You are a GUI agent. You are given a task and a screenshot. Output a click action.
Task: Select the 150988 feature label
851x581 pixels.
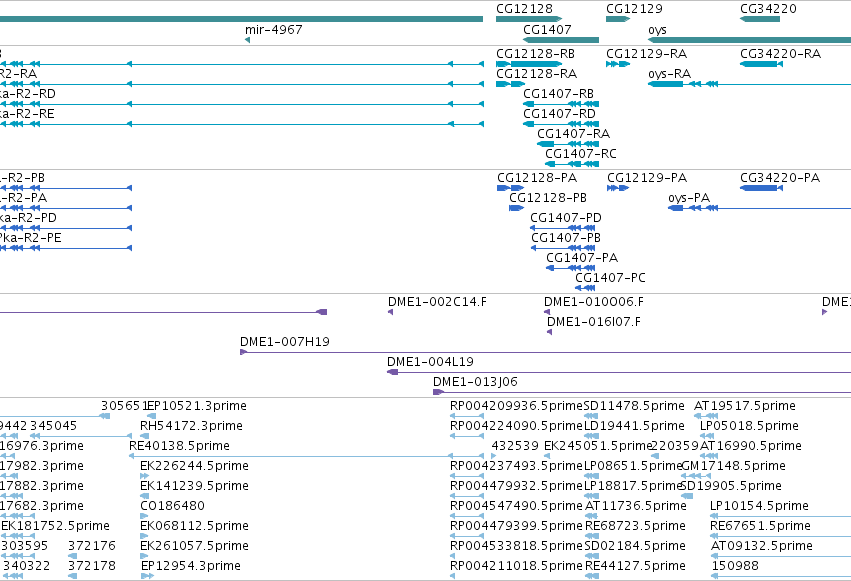tap(735, 566)
